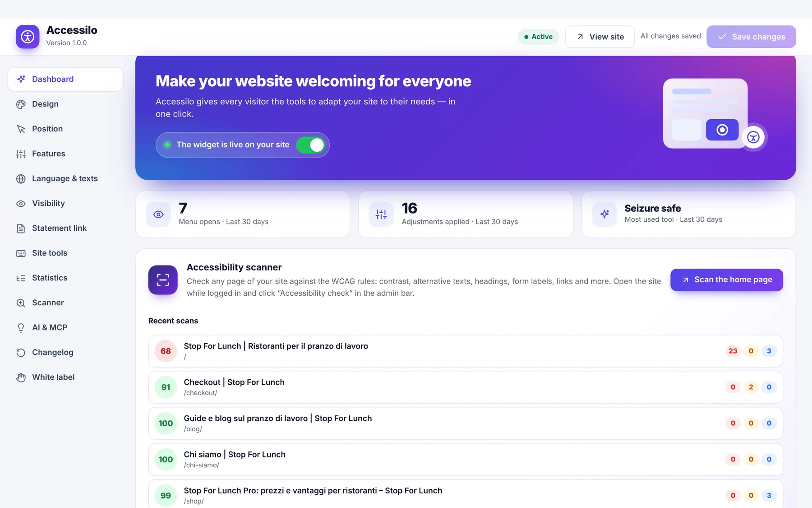Click the /shop/ path text
812x508 pixels.
pyautogui.click(x=194, y=501)
